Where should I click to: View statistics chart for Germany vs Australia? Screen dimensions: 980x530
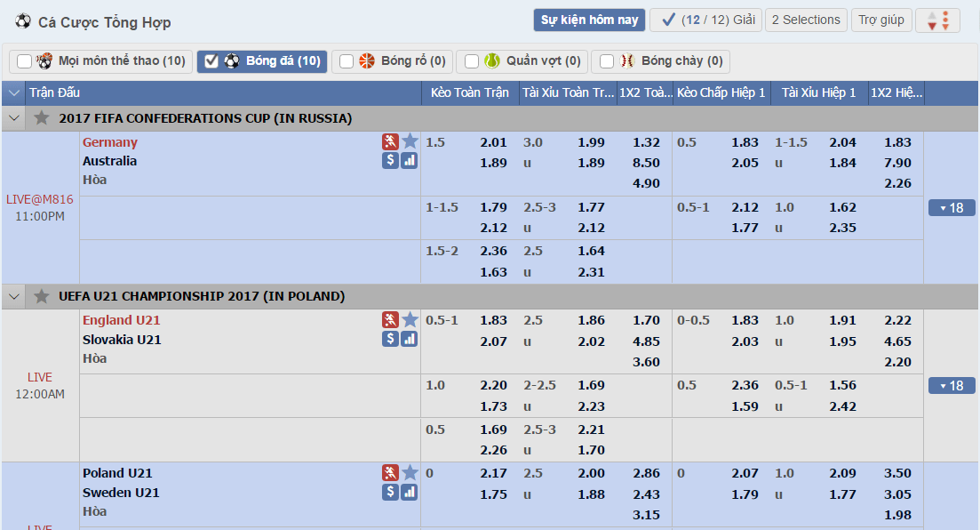point(410,161)
